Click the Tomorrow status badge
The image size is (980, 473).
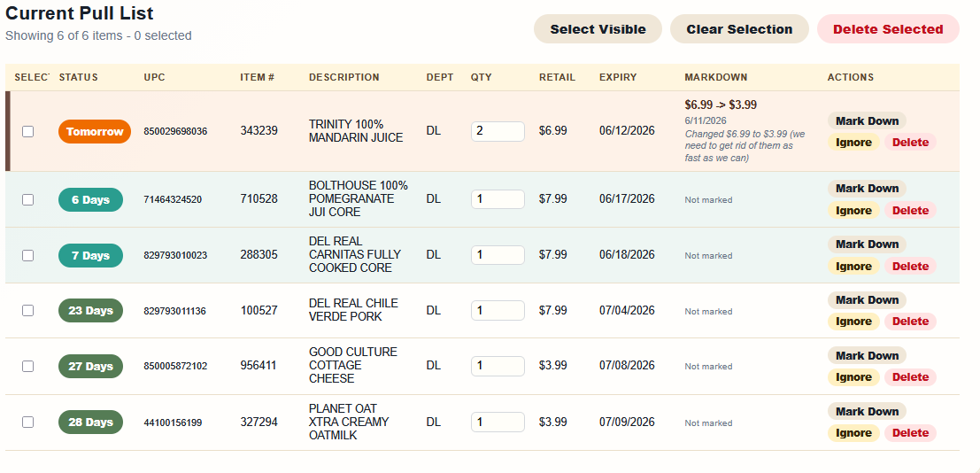point(95,131)
